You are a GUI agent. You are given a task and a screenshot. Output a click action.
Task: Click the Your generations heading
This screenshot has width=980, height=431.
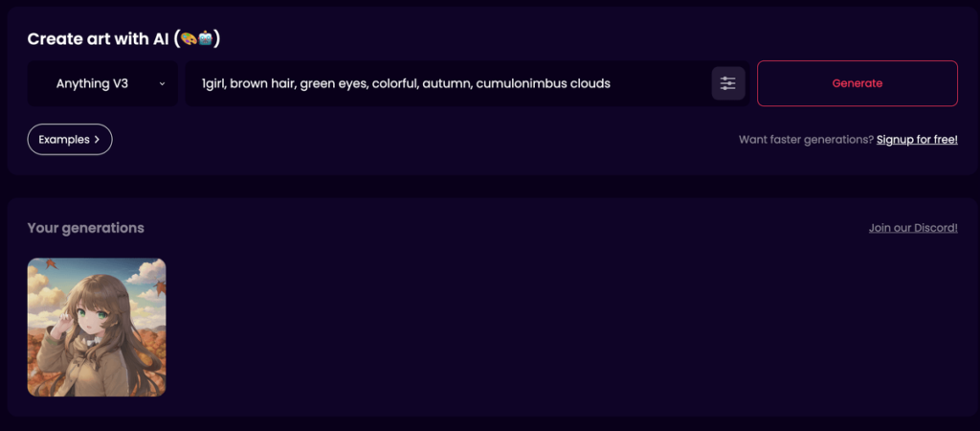click(x=85, y=228)
